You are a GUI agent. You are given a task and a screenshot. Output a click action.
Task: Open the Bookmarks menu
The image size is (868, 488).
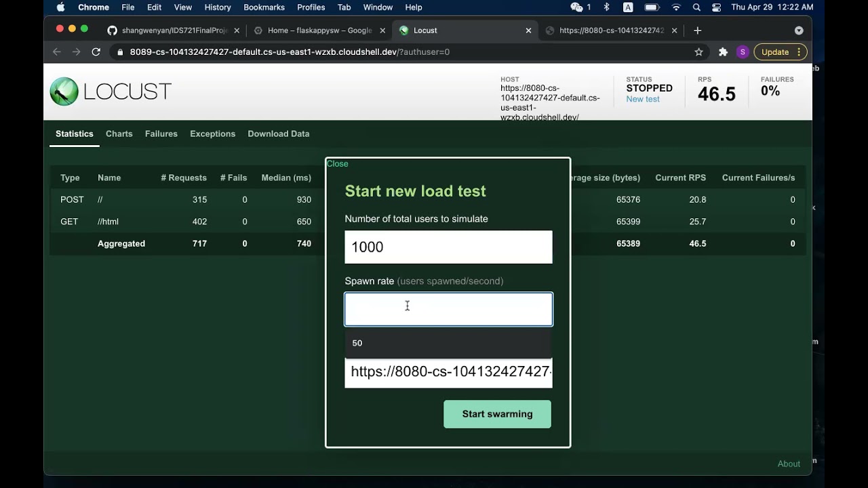[264, 7]
